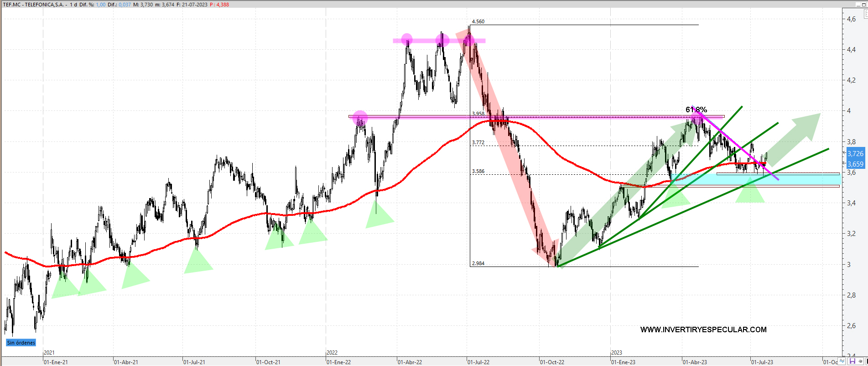Click the blue 3,726 current price tag

855,154
